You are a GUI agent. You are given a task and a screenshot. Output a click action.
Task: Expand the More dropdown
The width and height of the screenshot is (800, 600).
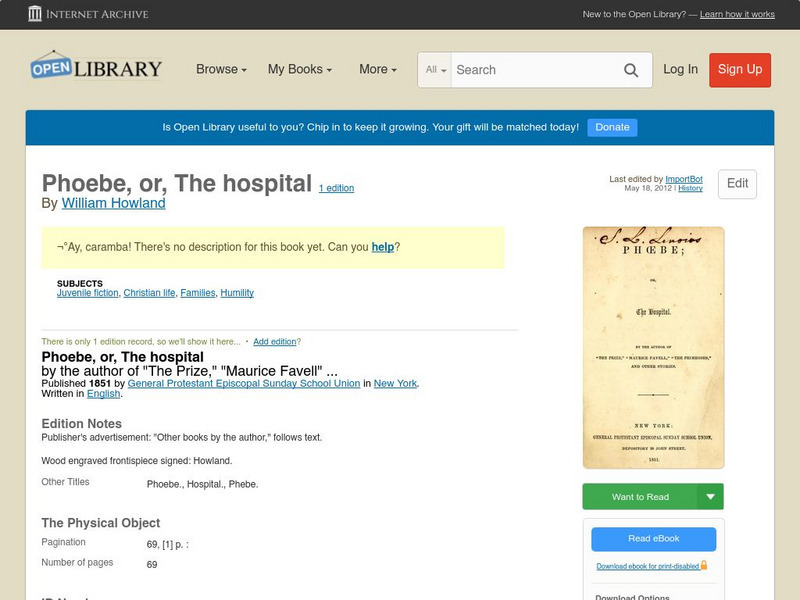coord(377,69)
